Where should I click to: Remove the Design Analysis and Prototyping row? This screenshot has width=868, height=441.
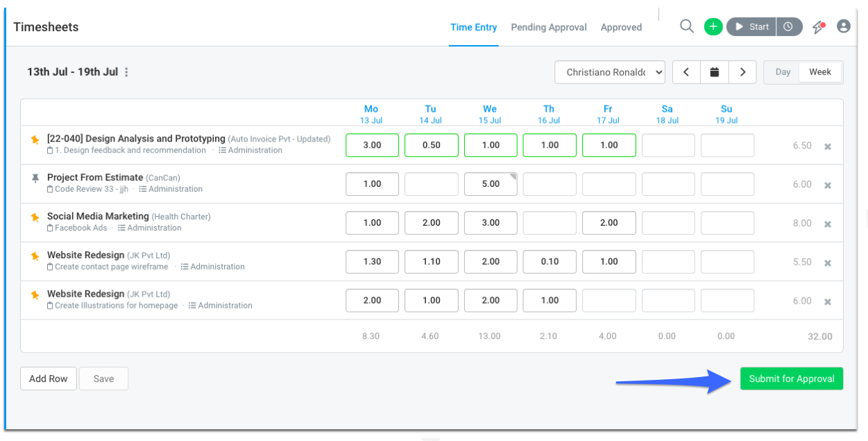827,147
